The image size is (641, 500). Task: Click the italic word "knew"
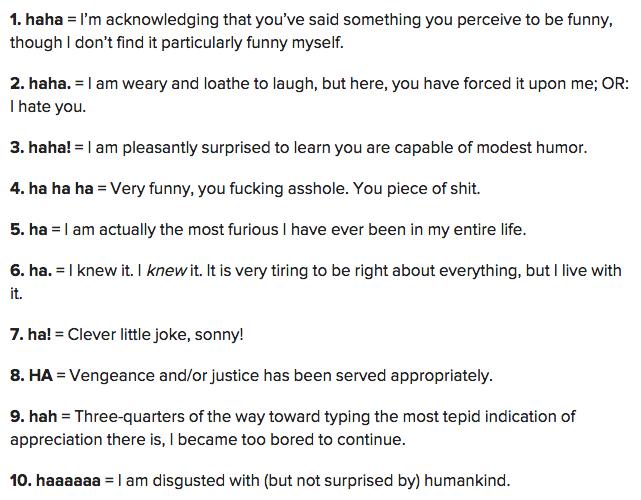click(166, 271)
